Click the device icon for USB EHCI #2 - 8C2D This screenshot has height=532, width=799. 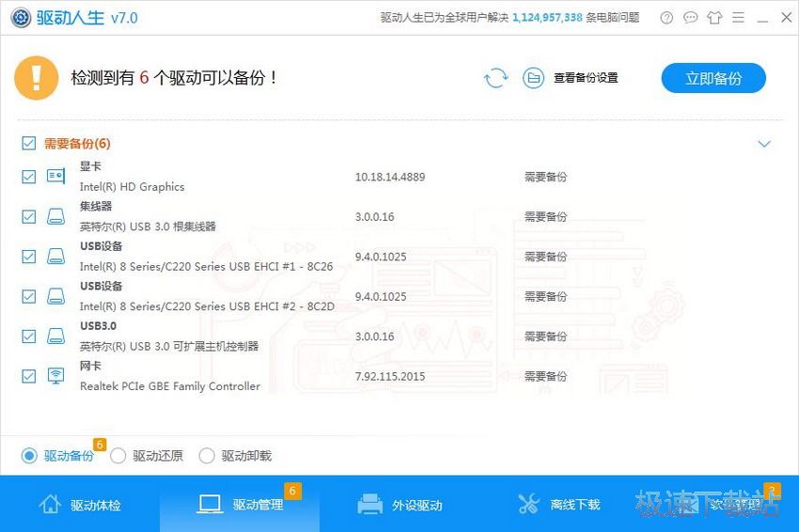coord(55,296)
